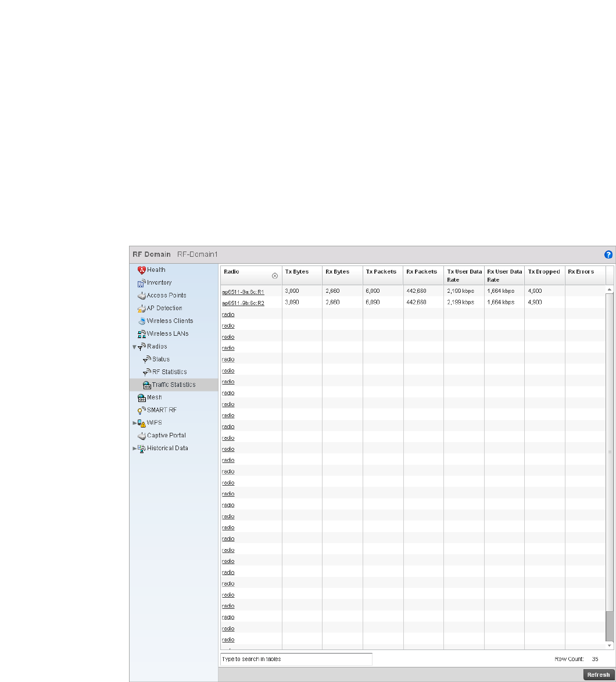Collapse the Radios tree node
The image size is (616, 682).
[x=134, y=347]
